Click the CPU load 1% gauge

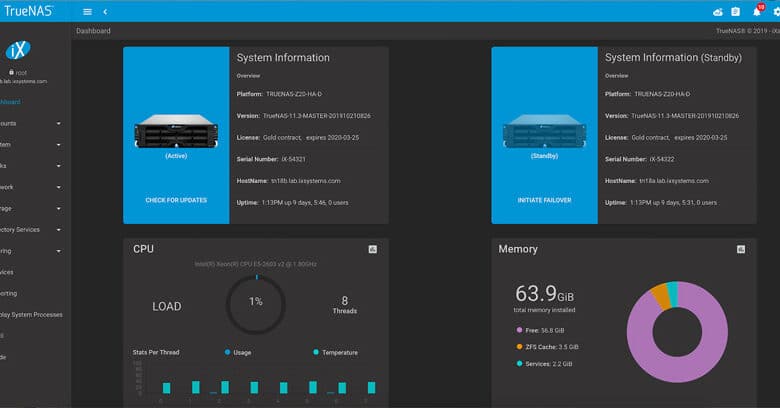256,305
